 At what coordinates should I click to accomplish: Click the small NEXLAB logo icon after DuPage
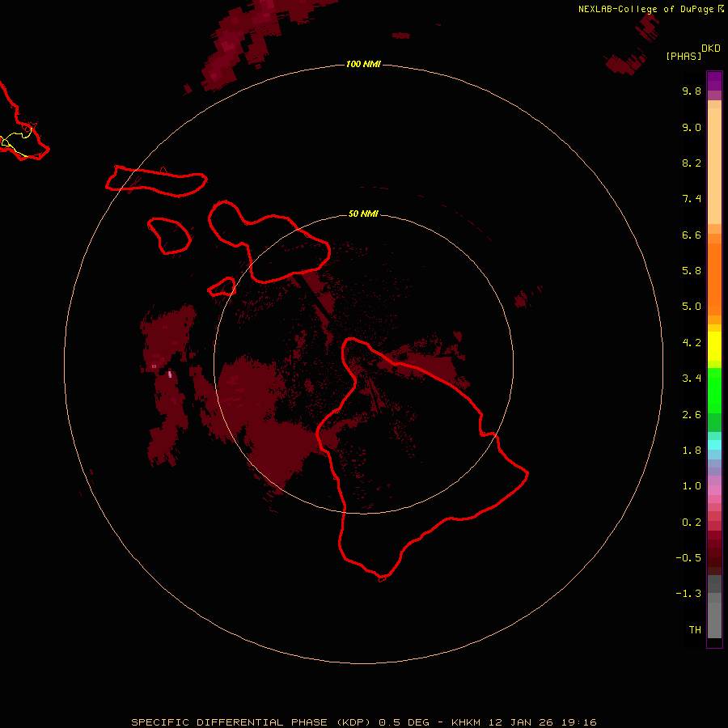tap(721, 9)
